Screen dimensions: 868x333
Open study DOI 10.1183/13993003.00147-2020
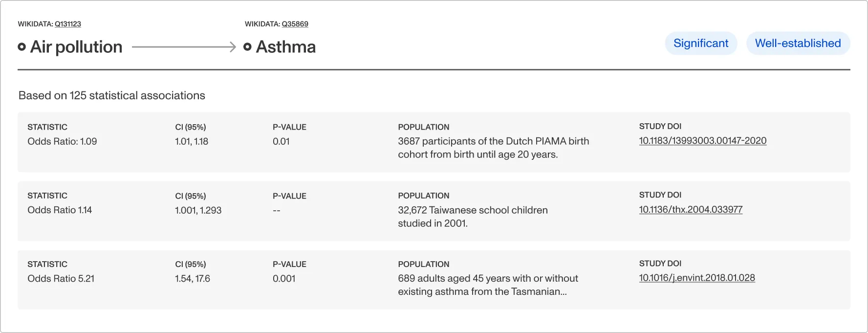pos(703,141)
